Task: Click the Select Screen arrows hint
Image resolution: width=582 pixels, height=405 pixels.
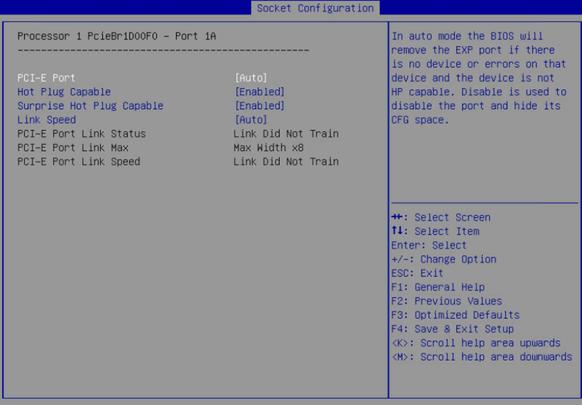Action: click(441, 217)
